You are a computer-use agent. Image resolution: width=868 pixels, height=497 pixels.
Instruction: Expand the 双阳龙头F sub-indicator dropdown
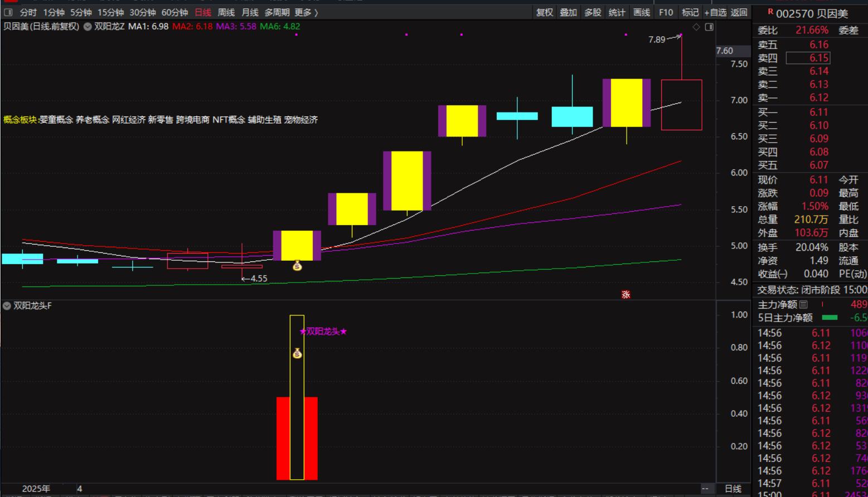[x=7, y=306]
